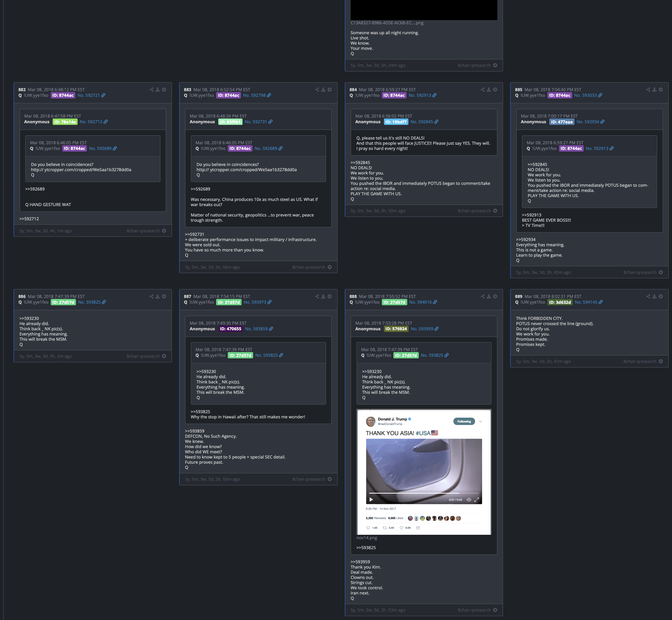Image resolution: width=672 pixels, height=620 pixels.
Task: Open post 883 via the arrow-circle icon
Action: [330, 89]
